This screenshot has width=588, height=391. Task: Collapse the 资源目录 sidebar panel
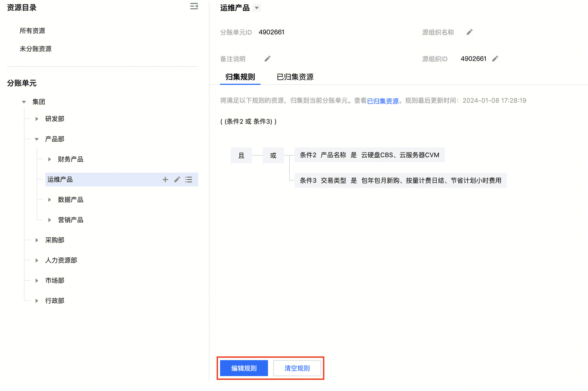click(x=194, y=6)
